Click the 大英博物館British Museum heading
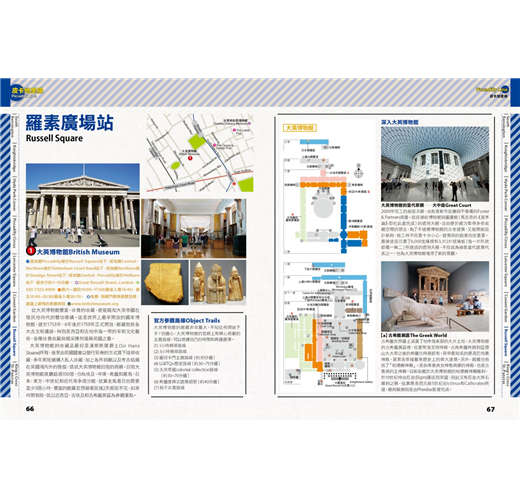This screenshot has width=520, height=500. coord(78,252)
